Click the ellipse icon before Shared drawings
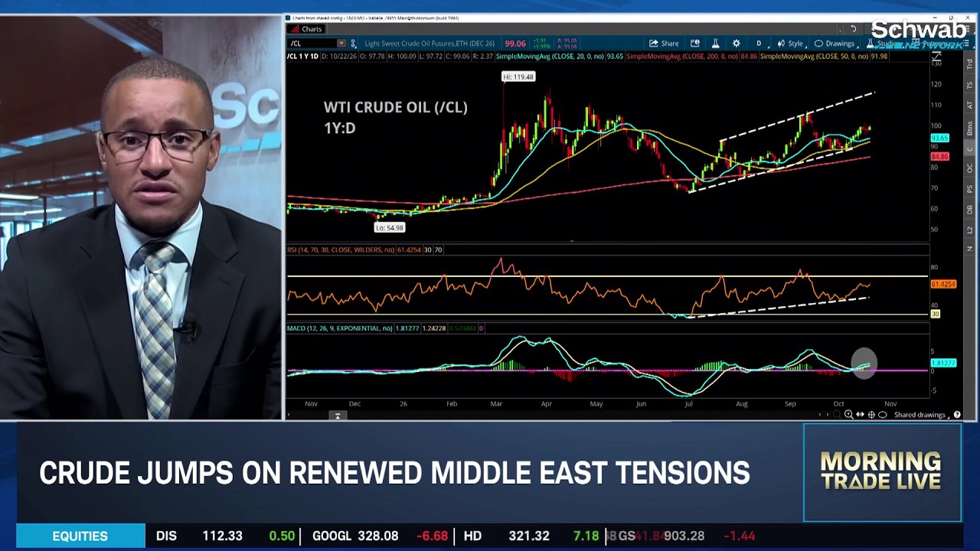980x551 pixels. (883, 415)
